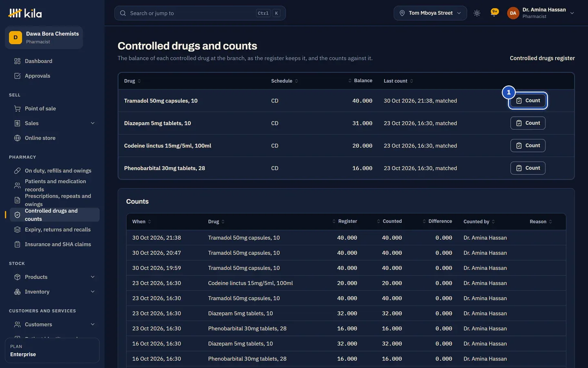Toggle the light/dark theme sun icon
This screenshot has height=368, width=588.
[x=477, y=13]
